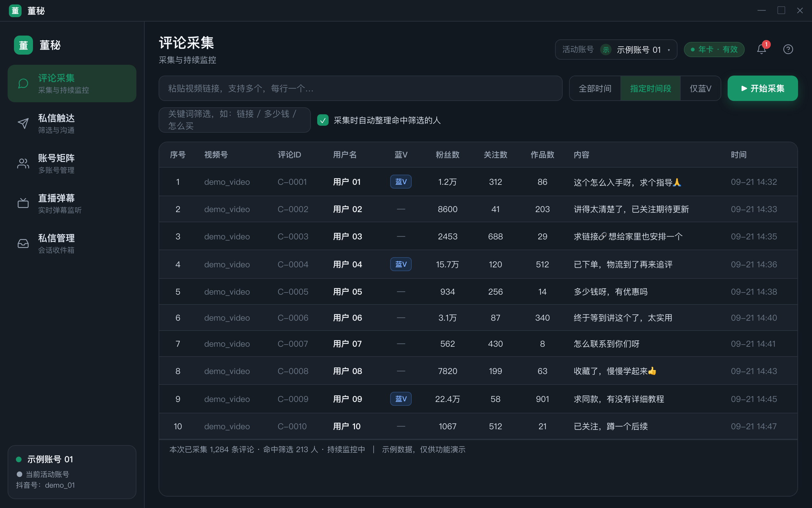
Task: Click timestamp 09-21 14:47
Action: [754, 426]
